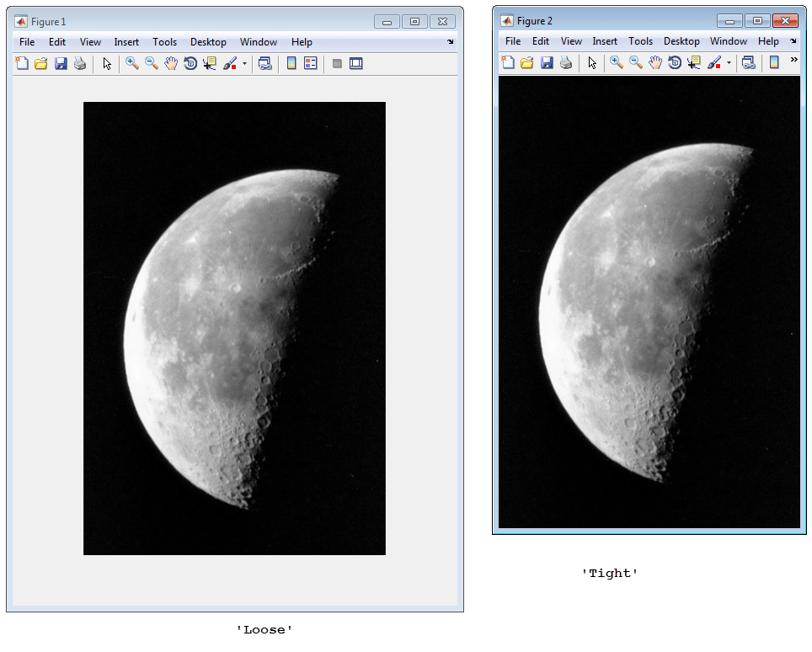This screenshot has height=652, width=812.
Task: Open the Insert menu in Figure 2
Action: (x=605, y=41)
